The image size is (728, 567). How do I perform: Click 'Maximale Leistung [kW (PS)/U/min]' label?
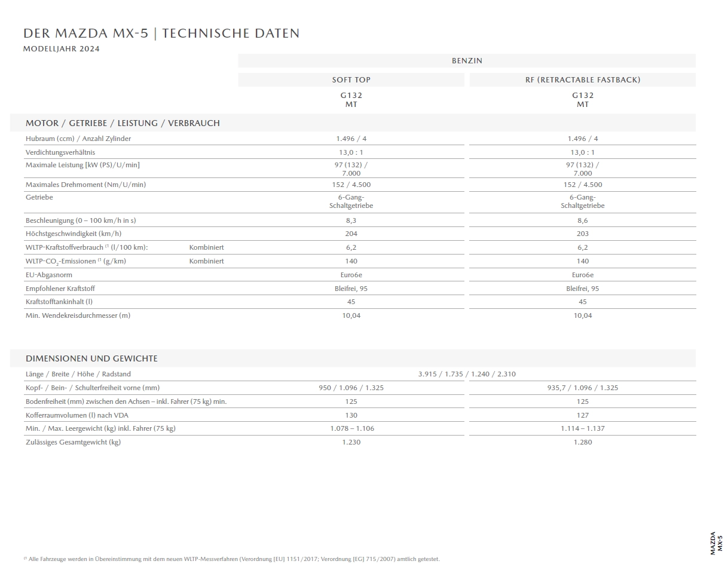click(82, 165)
